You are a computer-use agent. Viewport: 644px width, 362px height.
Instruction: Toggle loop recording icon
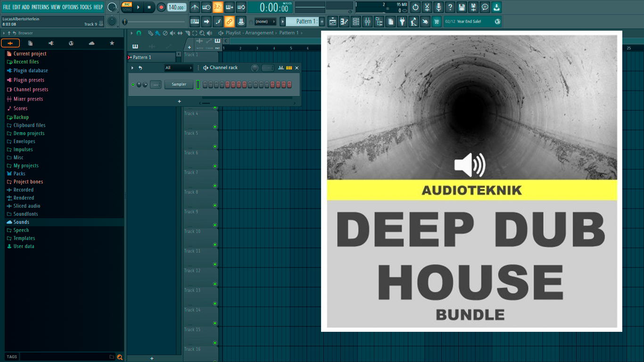241,7
